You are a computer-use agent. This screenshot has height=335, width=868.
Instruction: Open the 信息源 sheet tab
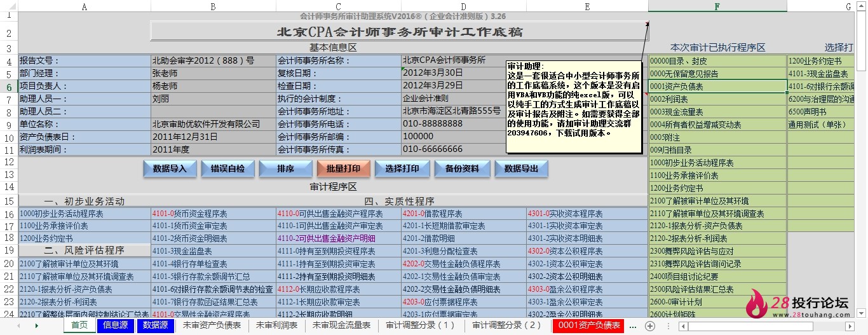116,325
